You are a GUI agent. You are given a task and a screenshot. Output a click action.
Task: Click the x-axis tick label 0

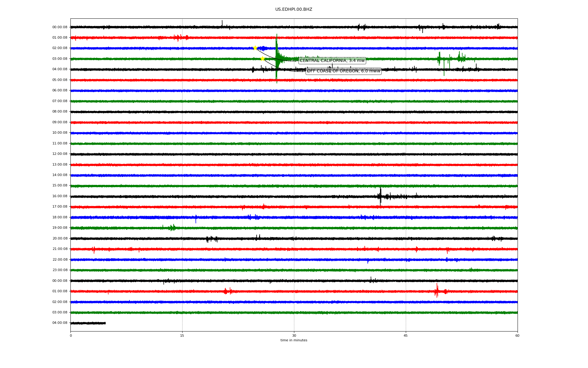click(x=71, y=335)
